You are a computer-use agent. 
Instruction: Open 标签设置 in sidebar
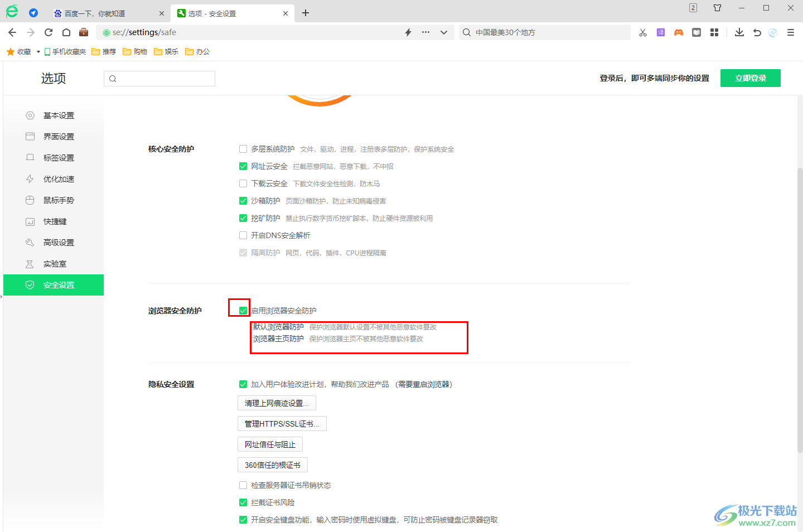(x=54, y=158)
